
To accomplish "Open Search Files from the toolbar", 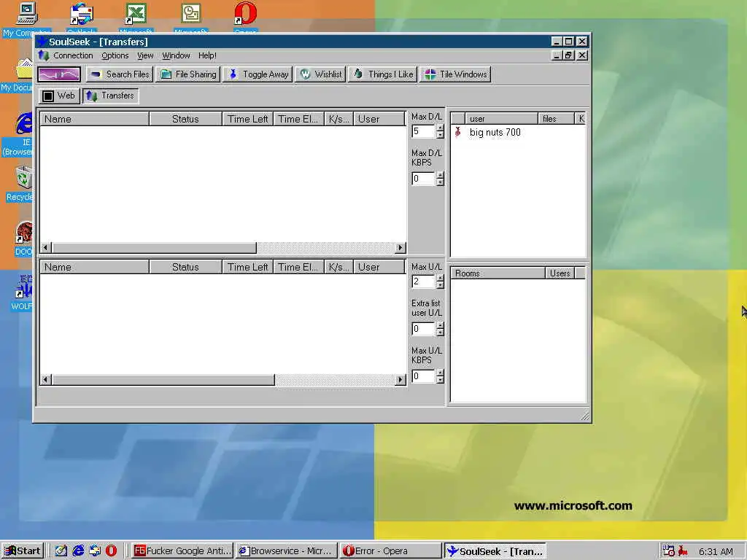I will coord(120,74).
